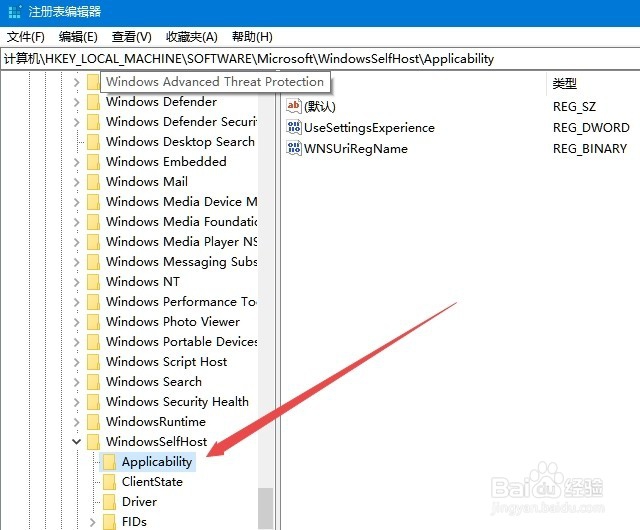Screen dimensions: 640x530
Task: Expand the Windows Media Device key
Action: [x=76, y=202]
